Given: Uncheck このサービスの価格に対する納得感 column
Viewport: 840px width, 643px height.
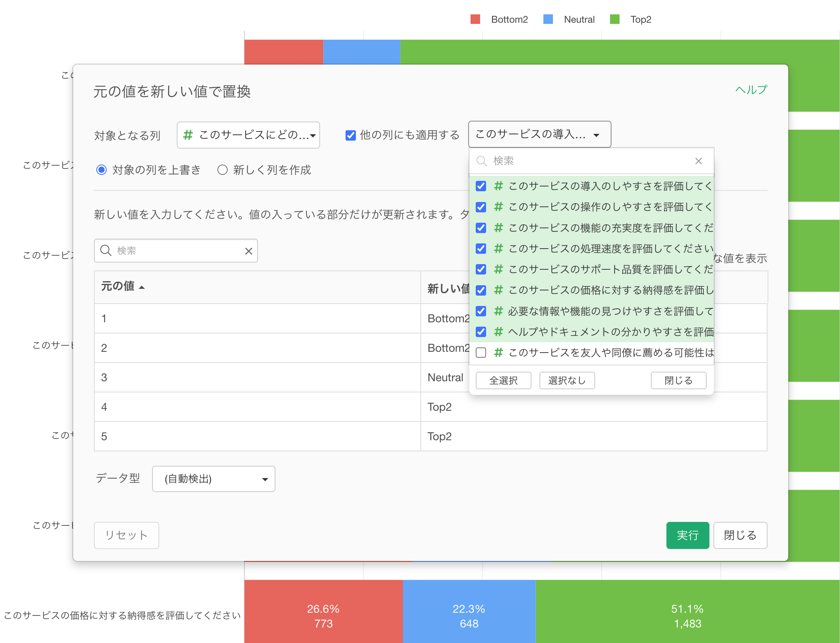Looking at the screenshot, I should point(481,290).
